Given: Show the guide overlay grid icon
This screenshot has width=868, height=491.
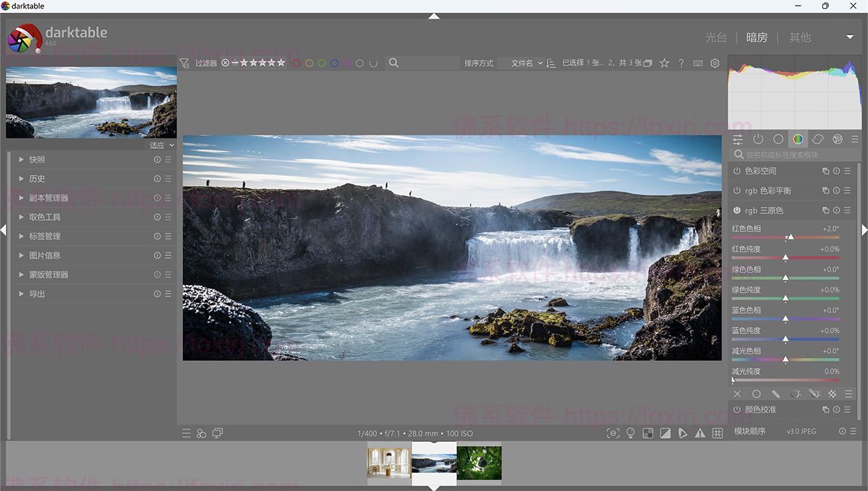Looking at the screenshot, I should [x=718, y=432].
